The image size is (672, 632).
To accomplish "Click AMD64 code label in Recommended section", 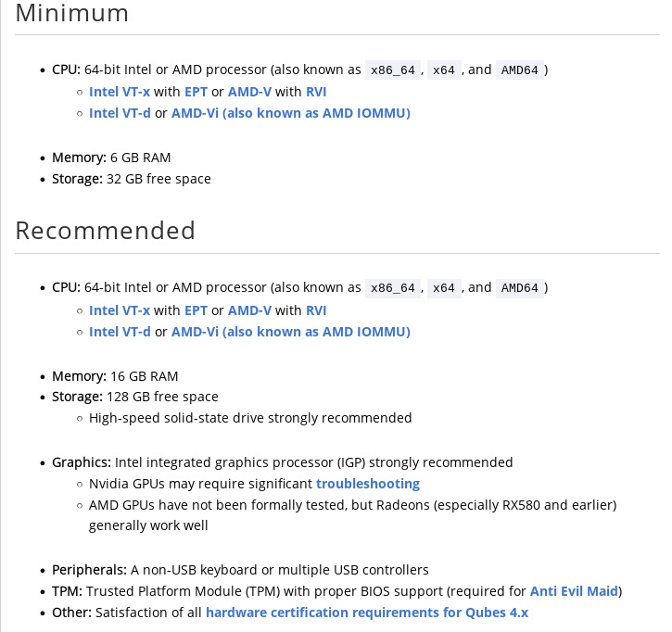I will tap(519, 288).
